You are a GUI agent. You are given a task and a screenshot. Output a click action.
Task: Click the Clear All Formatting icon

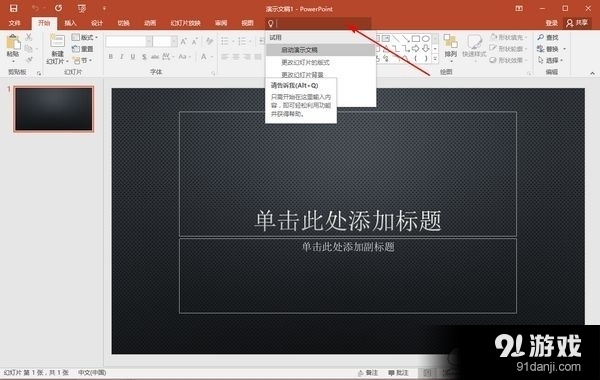click(x=209, y=41)
